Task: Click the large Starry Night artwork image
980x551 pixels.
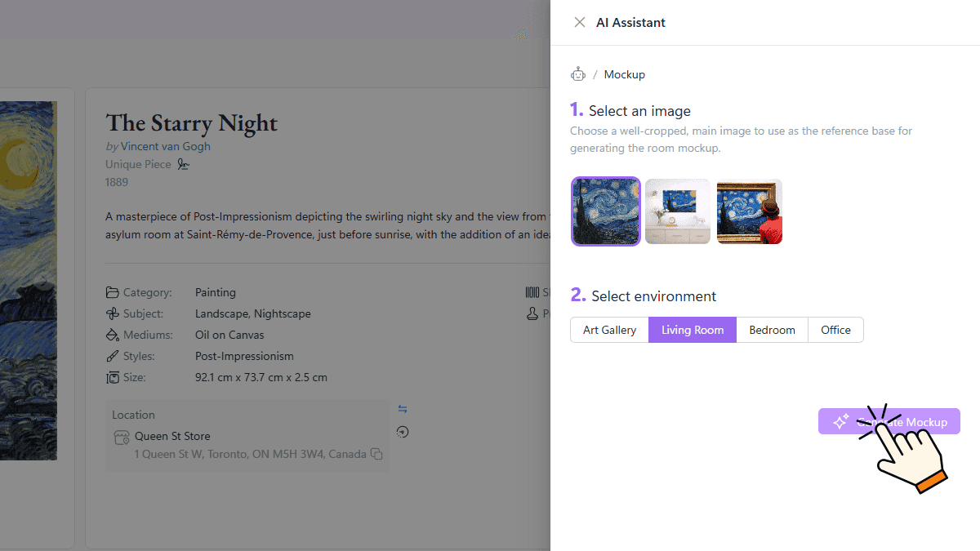Action: click(x=28, y=280)
